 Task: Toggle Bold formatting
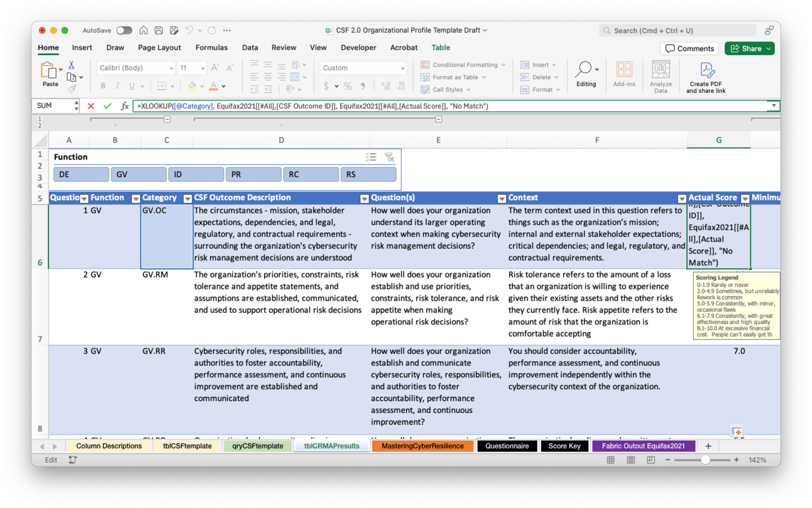pos(103,86)
